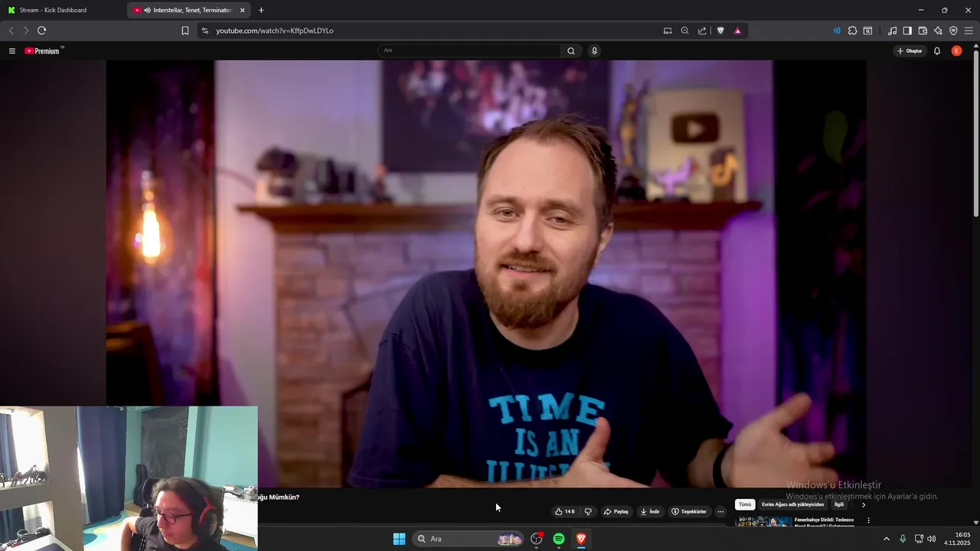
Task: Show more filter chips with arrow
Action: pos(864,504)
